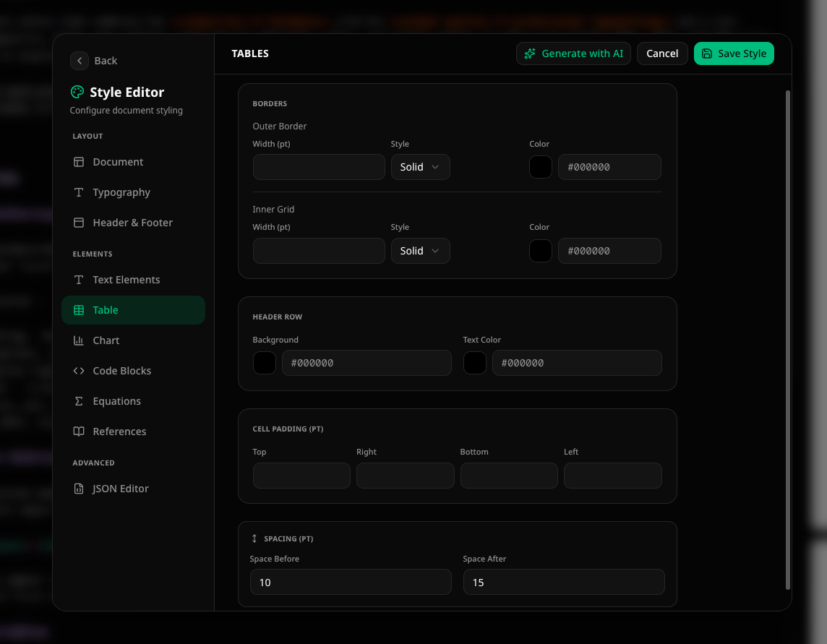Focus Cell Padding Right field
Image resolution: width=827 pixels, height=644 pixels.
tap(405, 476)
